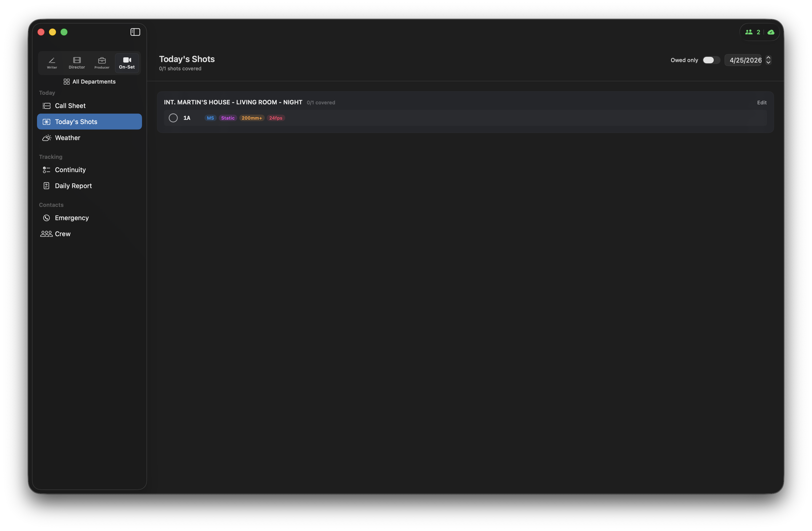Click the date stepper arrows
Viewport: 812px width, 531px height.
(768, 60)
